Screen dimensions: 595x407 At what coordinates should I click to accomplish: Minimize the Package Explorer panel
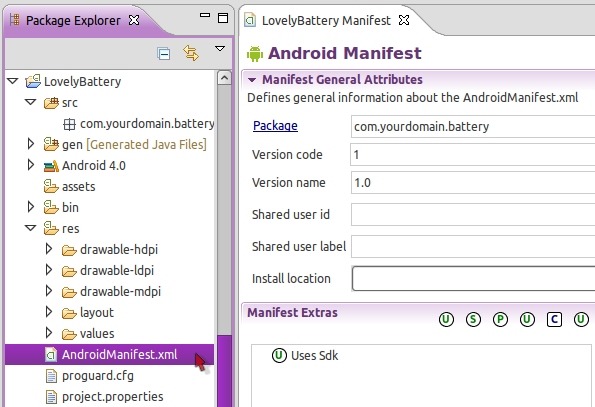coord(205,15)
